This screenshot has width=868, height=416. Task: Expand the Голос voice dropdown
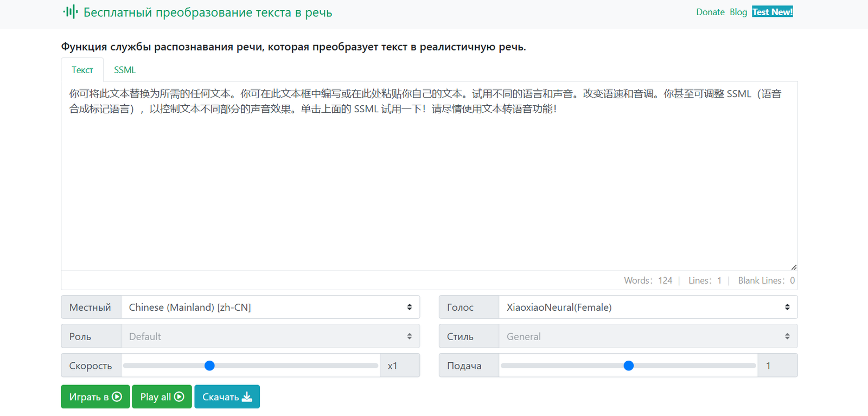[x=648, y=307]
